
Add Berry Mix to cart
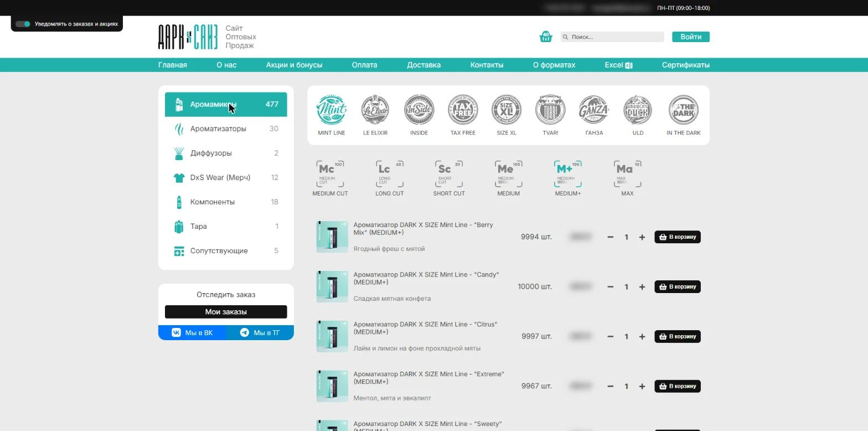point(678,237)
